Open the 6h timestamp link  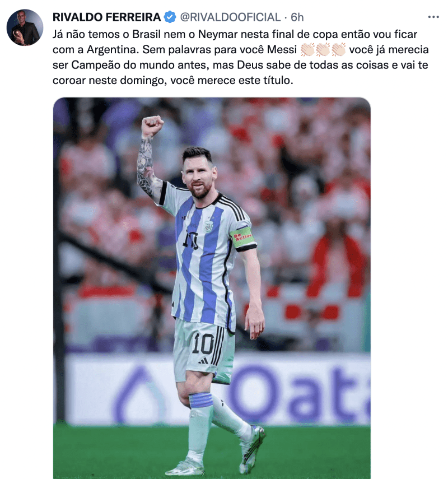coord(297,17)
